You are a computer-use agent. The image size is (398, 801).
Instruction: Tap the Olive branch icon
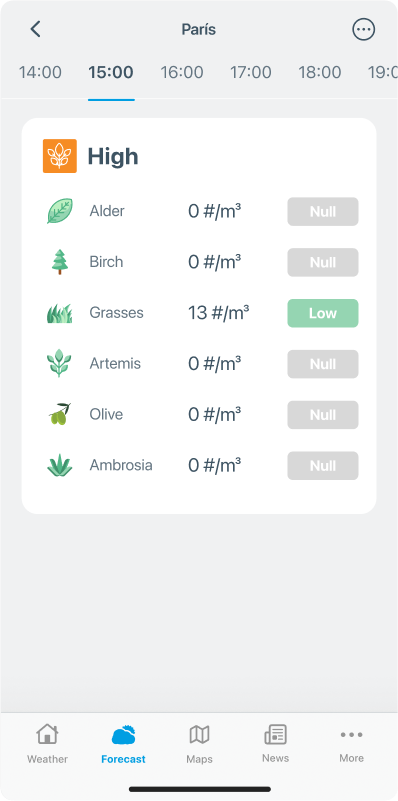[x=60, y=414]
